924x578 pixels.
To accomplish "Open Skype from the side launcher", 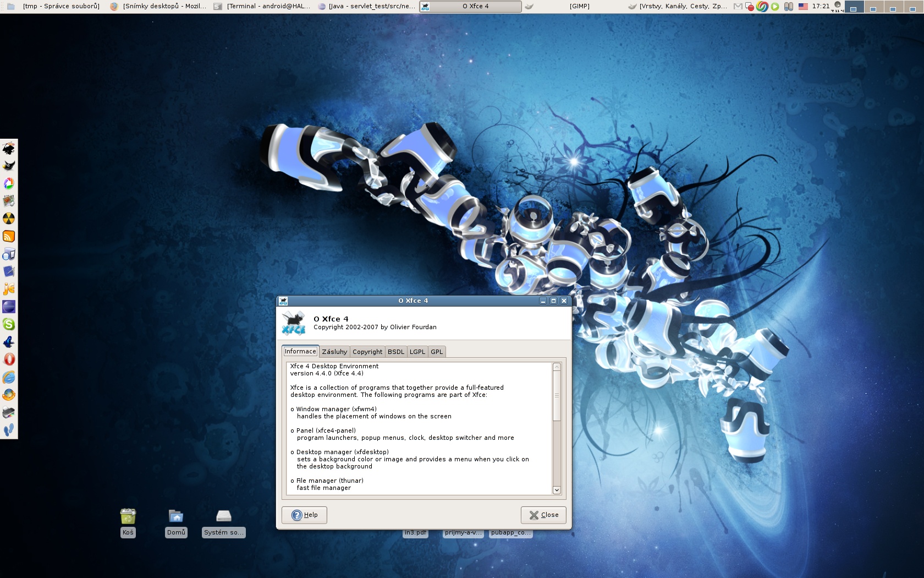I will click(x=9, y=324).
